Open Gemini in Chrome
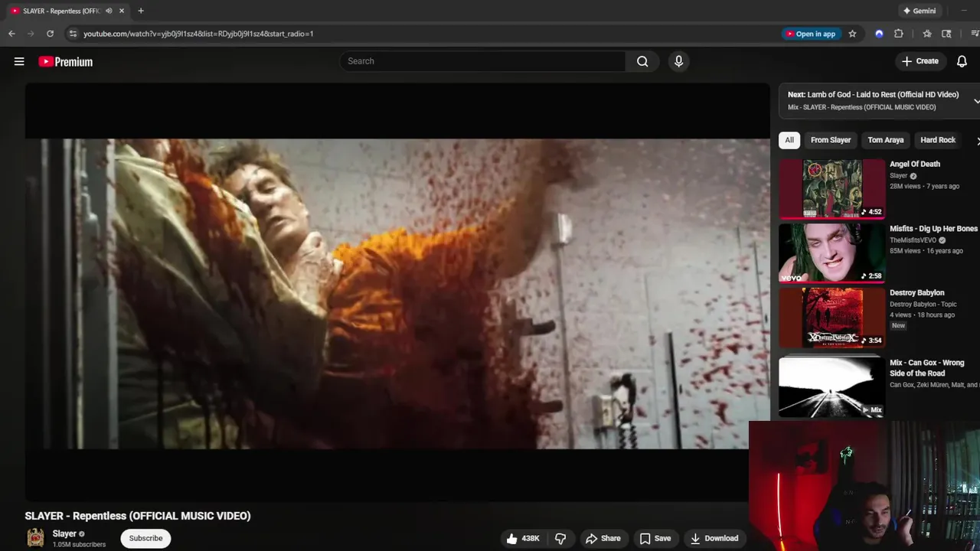The width and height of the screenshot is (980, 551). pyautogui.click(x=920, y=11)
